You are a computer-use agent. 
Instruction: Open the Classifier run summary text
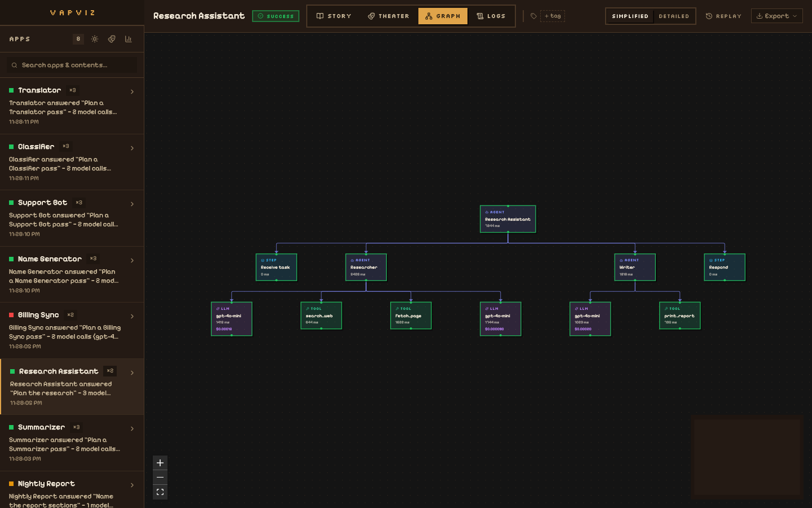coord(60,164)
